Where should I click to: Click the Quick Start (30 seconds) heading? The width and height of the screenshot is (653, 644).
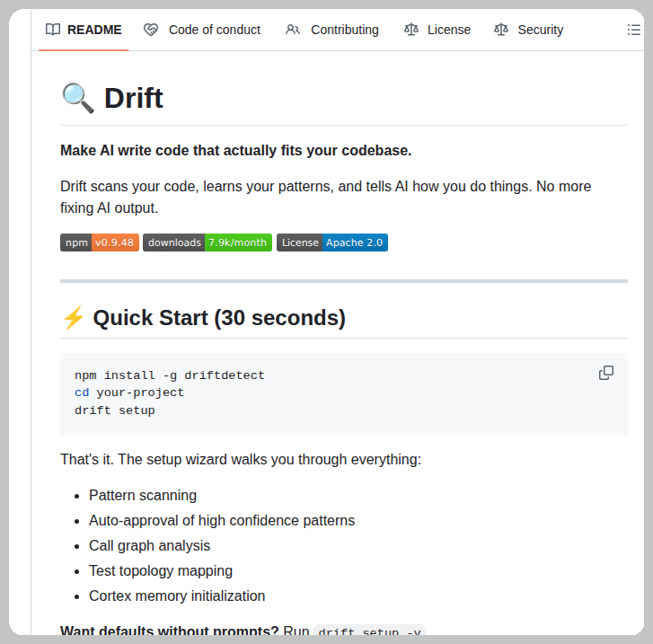point(219,318)
